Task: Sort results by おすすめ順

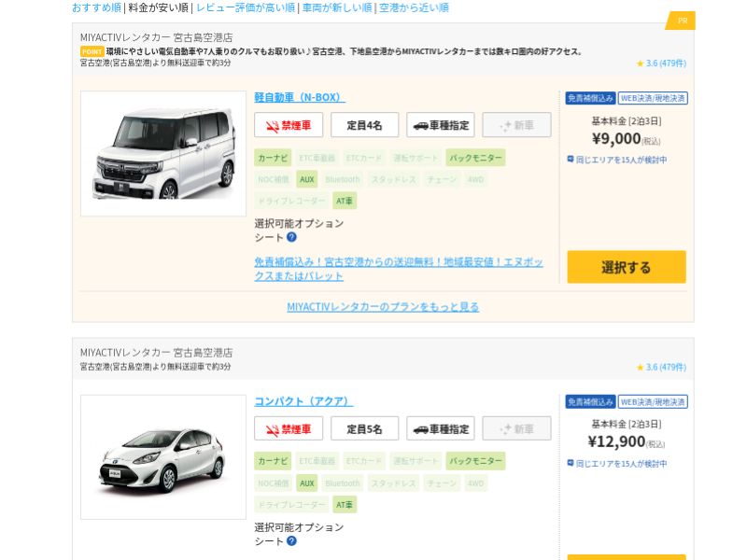Action: click(97, 7)
